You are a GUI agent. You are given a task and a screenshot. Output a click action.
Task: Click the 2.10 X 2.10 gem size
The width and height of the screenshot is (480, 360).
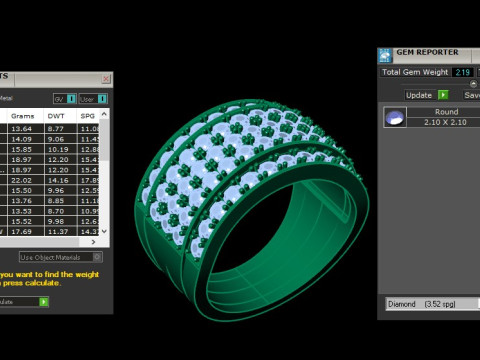pyautogui.click(x=444, y=122)
